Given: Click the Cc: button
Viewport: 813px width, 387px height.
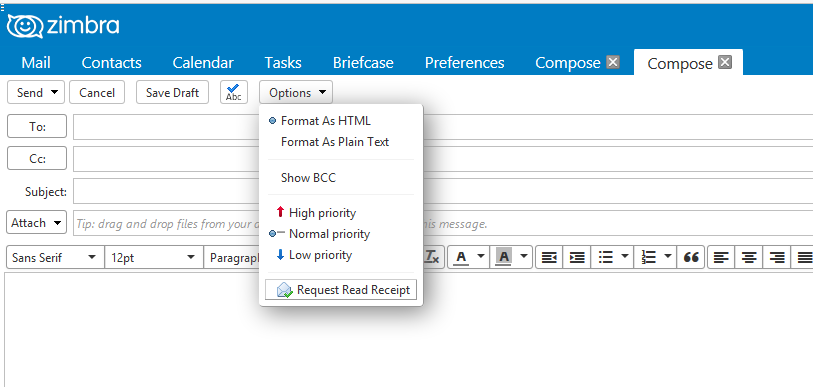Looking at the screenshot, I should [x=37, y=158].
